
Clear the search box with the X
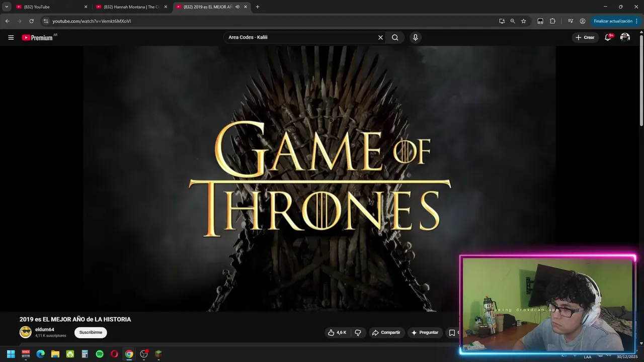coord(380,37)
